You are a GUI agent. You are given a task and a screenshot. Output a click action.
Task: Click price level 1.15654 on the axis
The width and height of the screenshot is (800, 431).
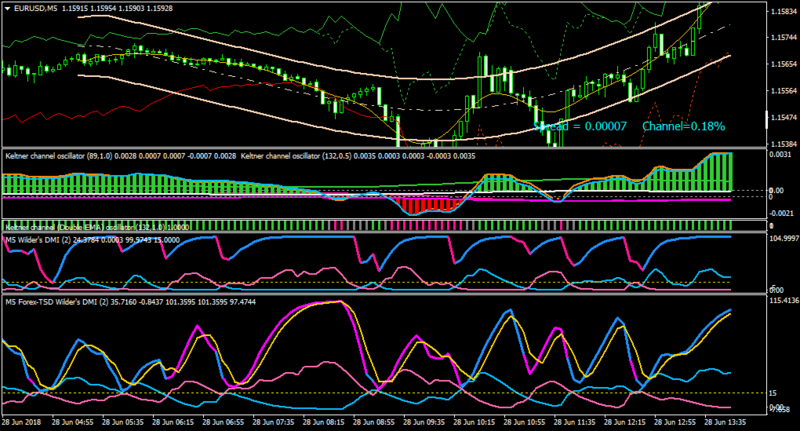785,64
